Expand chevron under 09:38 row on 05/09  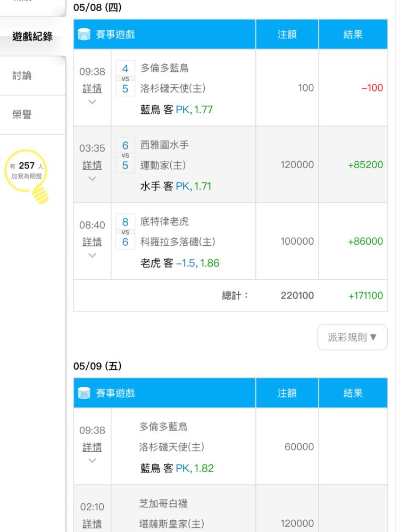(x=92, y=460)
